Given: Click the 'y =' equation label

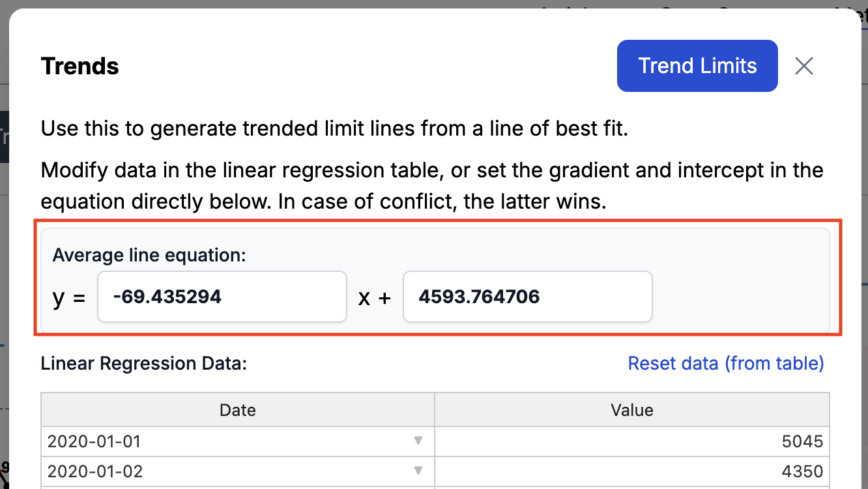Looking at the screenshot, I should tap(69, 298).
